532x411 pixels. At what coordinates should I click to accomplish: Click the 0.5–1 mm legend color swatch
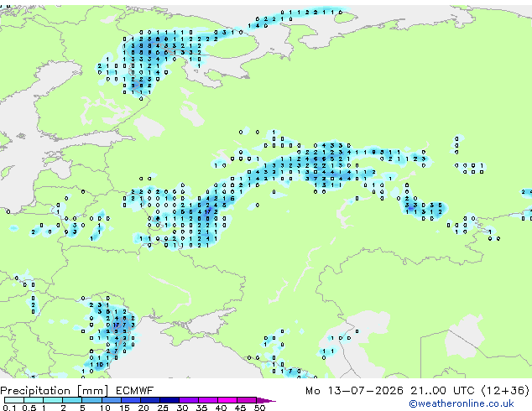(x=34, y=400)
